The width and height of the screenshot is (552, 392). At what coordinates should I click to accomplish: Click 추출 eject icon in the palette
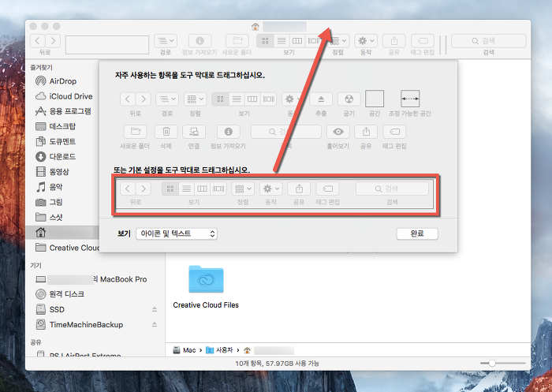pos(321,99)
